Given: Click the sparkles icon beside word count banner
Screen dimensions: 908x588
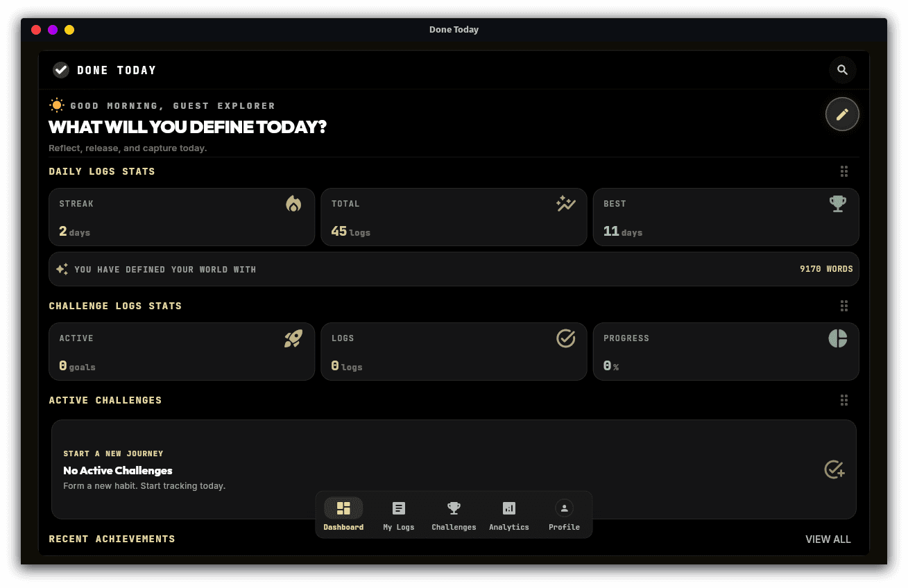Looking at the screenshot, I should click(62, 269).
